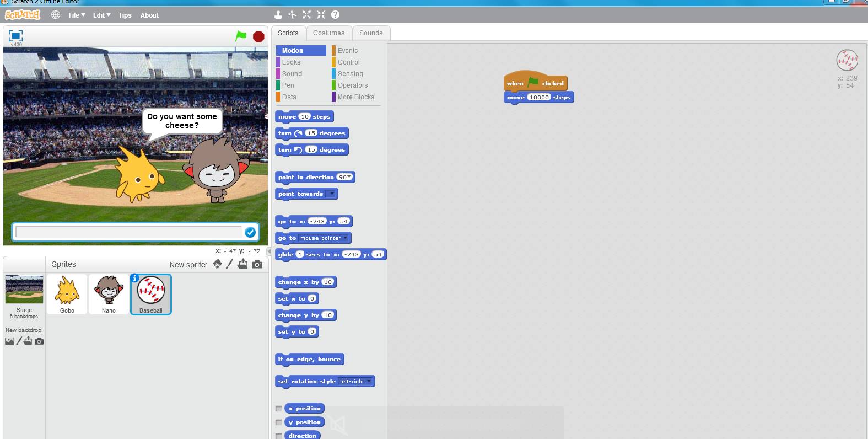Viewport: 868px width, 439px height.
Task: Select the Gobo sprite thumbnail
Action: 67,295
